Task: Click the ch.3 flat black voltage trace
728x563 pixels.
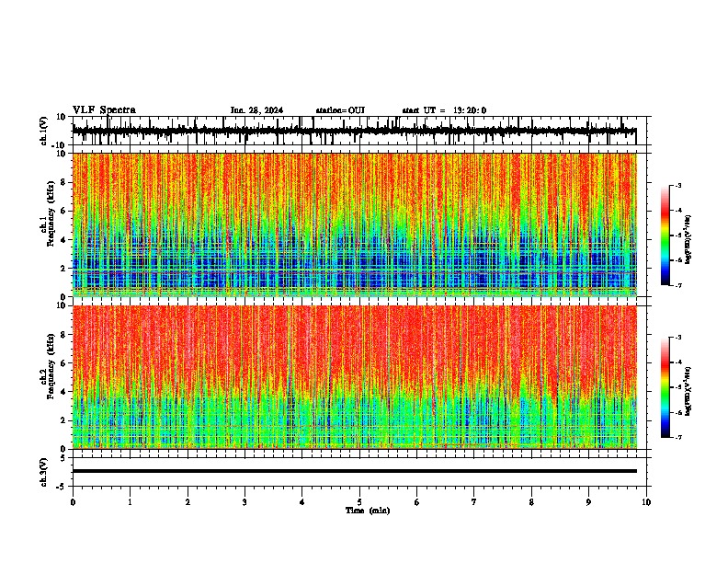Action: [x=354, y=471]
